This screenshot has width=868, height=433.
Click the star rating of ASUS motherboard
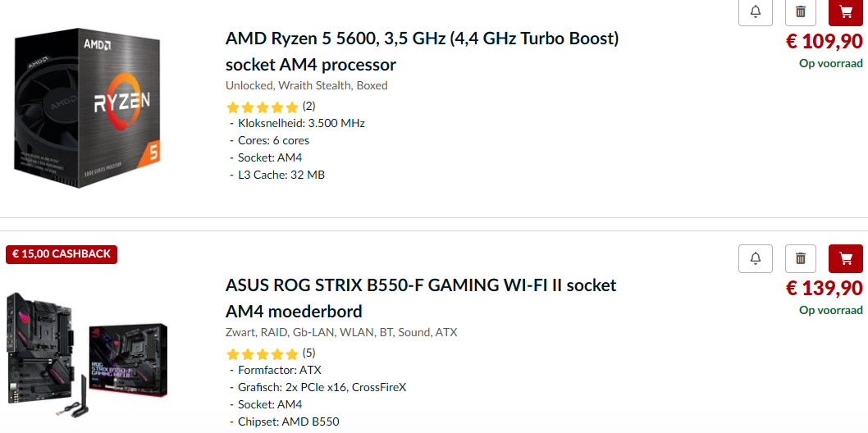pyautogui.click(x=263, y=354)
